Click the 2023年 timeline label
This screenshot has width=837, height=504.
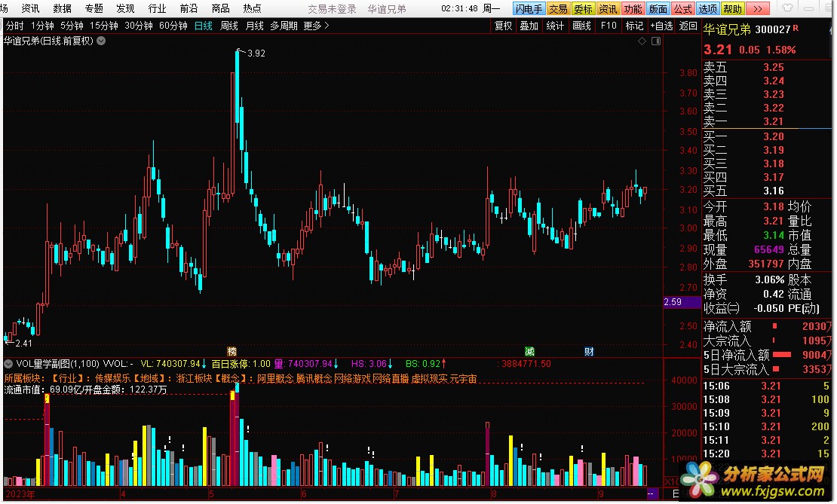tap(20, 494)
